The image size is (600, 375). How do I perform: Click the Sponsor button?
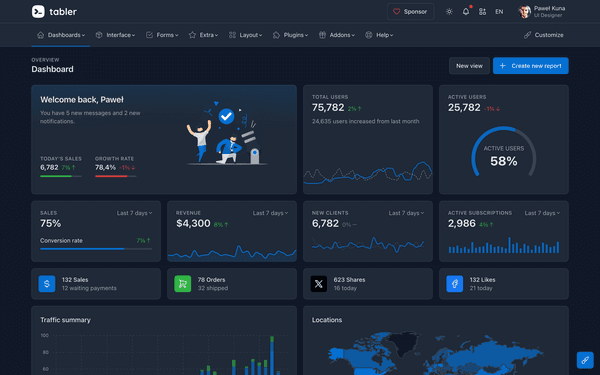(411, 11)
